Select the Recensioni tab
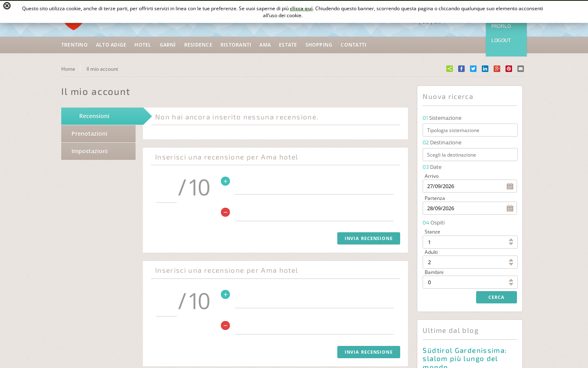The image size is (588, 368). coord(102,116)
